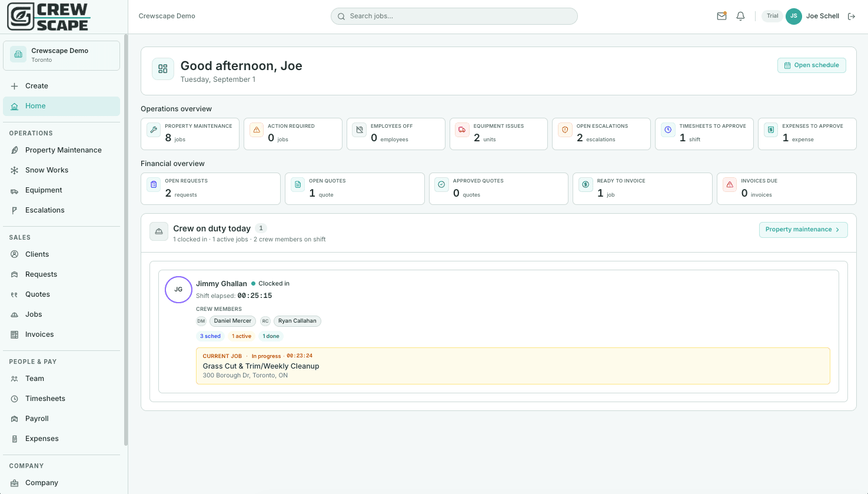Click the Action Required warning icon
Screen dimensions: 868x494
tap(257, 130)
